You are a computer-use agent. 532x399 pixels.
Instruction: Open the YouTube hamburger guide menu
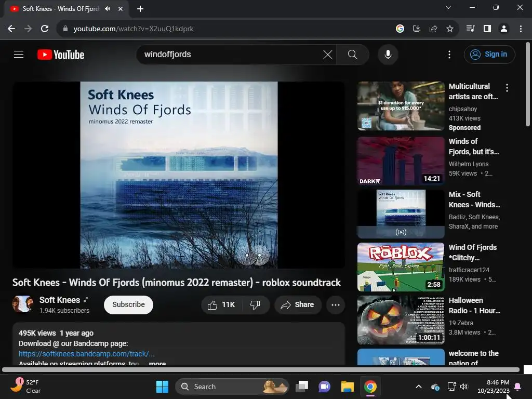[x=19, y=54]
